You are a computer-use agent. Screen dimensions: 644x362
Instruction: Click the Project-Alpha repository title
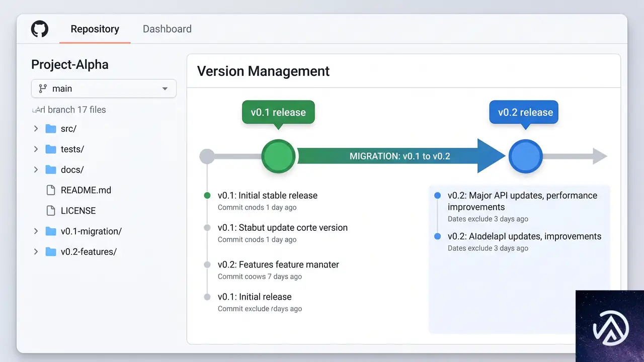pyautogui.click(x=70, y=64)
